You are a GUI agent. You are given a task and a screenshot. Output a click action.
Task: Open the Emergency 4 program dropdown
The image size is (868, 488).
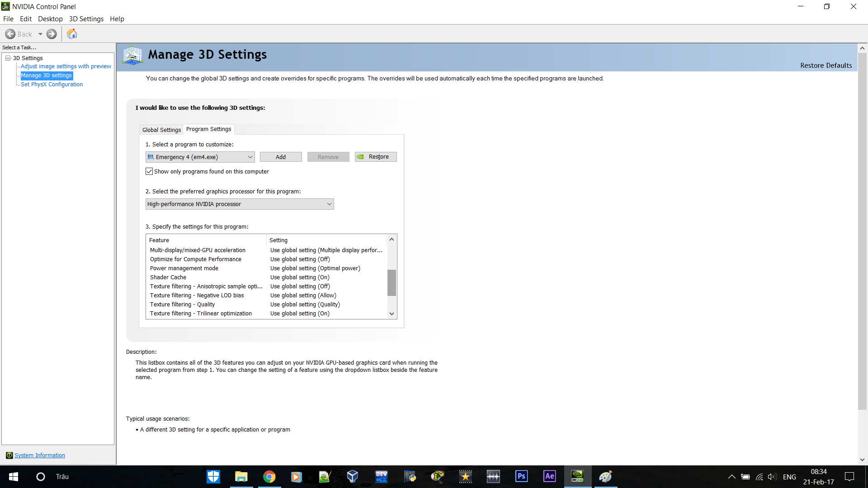coord(250,157)
